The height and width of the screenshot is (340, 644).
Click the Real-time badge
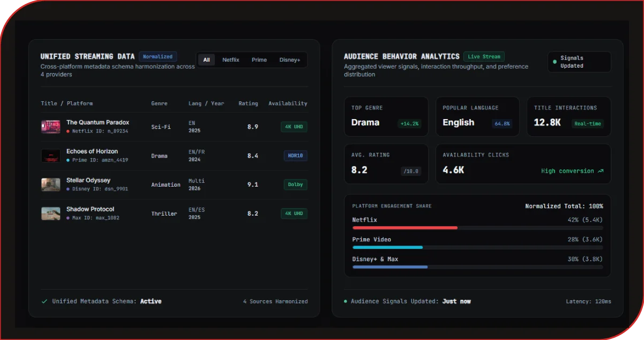click(588, 123)
